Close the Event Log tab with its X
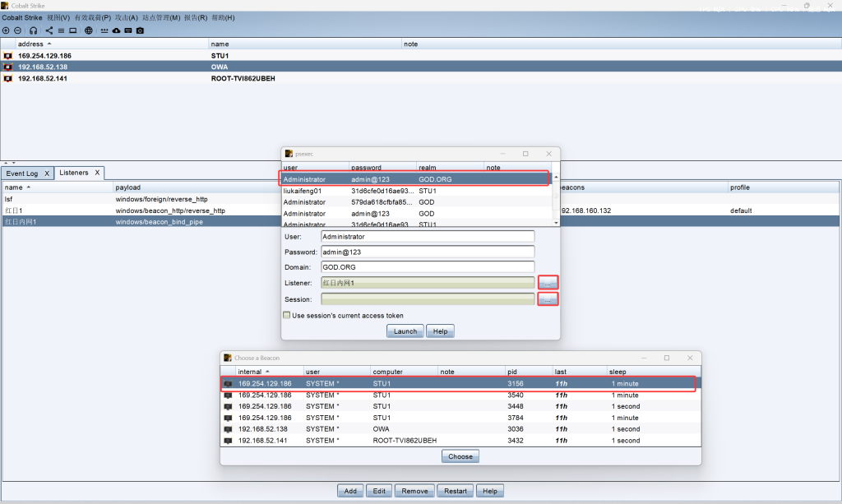This screenshot has height=504, width=842. [x=47, y=173]
